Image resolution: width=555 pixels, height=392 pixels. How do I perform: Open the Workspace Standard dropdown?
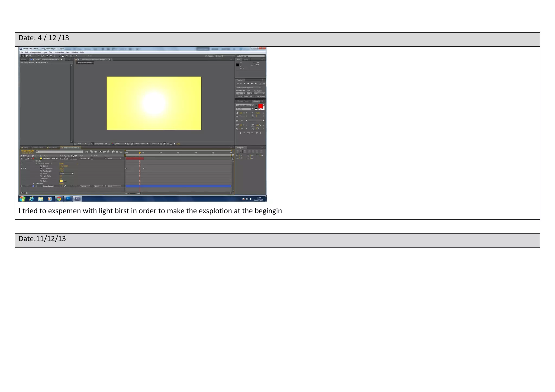tap(225, 56)
